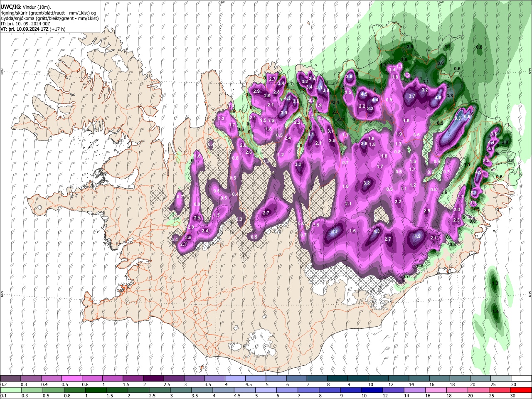
Task: Pick the bright pink 0.5–0.8 upper swatch
Action: point(71,379)
